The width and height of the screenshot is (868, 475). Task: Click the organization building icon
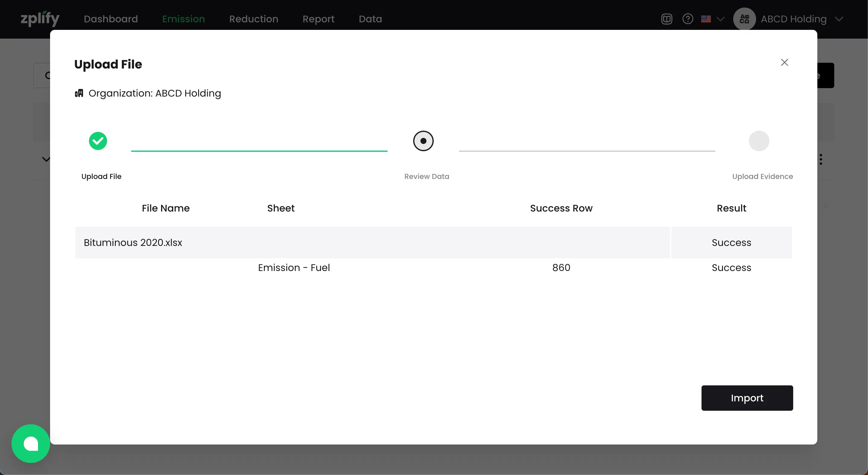click(79, 93)
